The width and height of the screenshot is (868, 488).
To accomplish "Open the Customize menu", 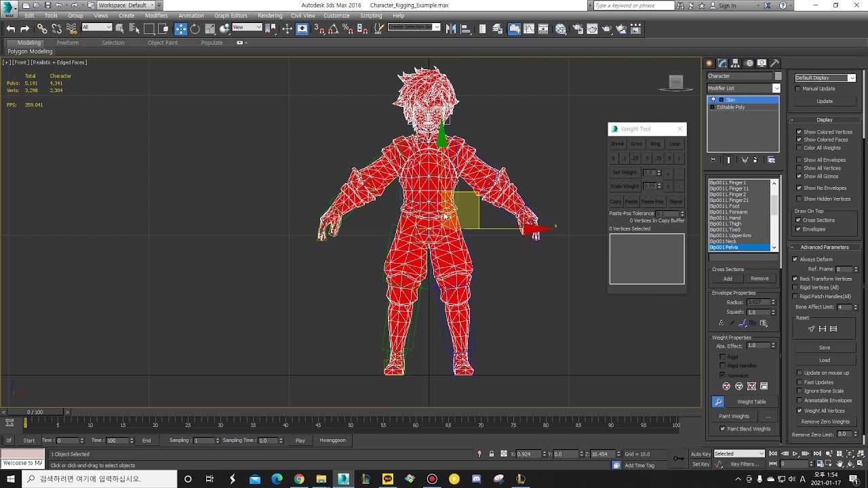I will pos(336,16).
